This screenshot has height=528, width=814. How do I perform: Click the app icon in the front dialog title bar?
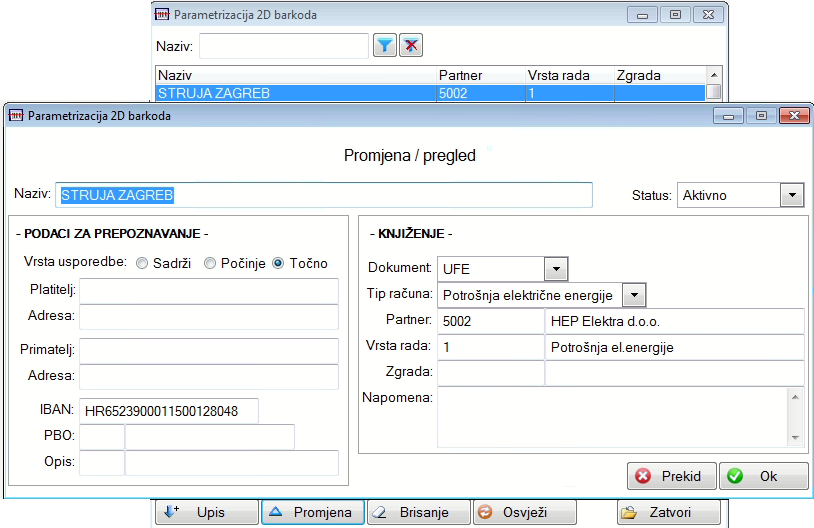point(16,115)
